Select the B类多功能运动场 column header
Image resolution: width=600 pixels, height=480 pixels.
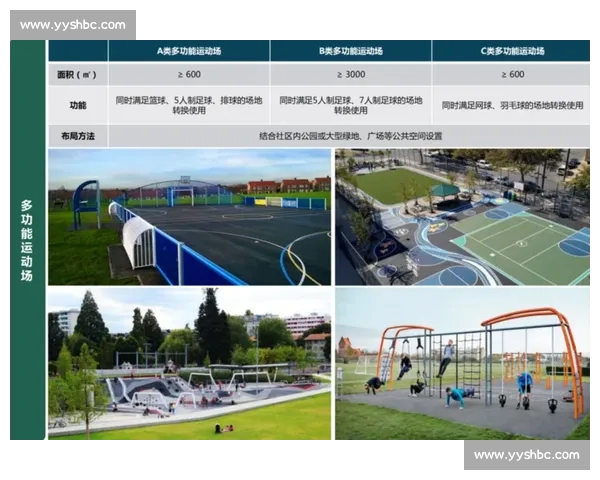click(350, 51)
